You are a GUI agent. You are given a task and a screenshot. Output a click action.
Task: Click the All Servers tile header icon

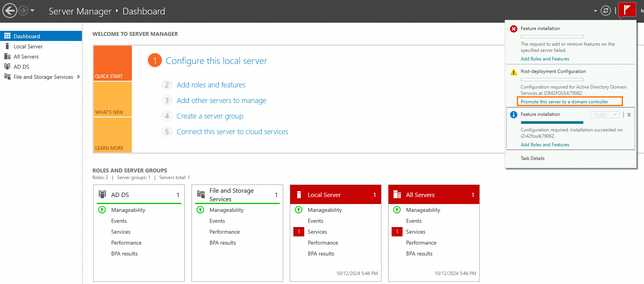pos(397,195)
